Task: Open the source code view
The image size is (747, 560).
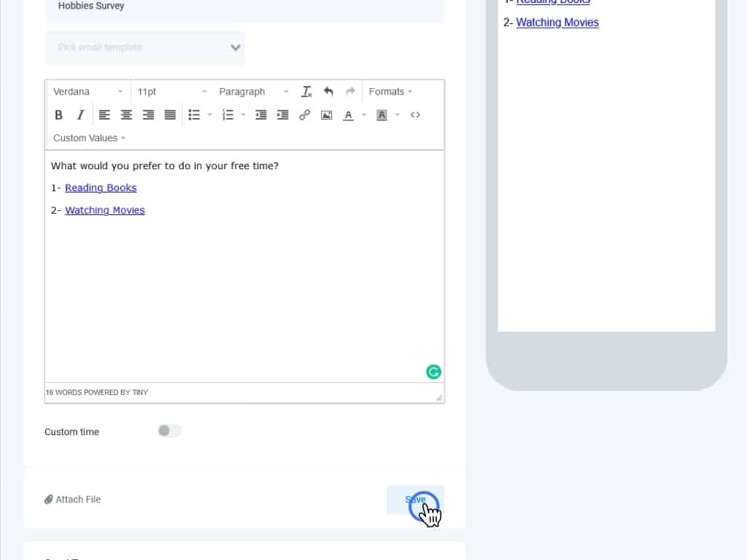Action: (x=415, y=114)
